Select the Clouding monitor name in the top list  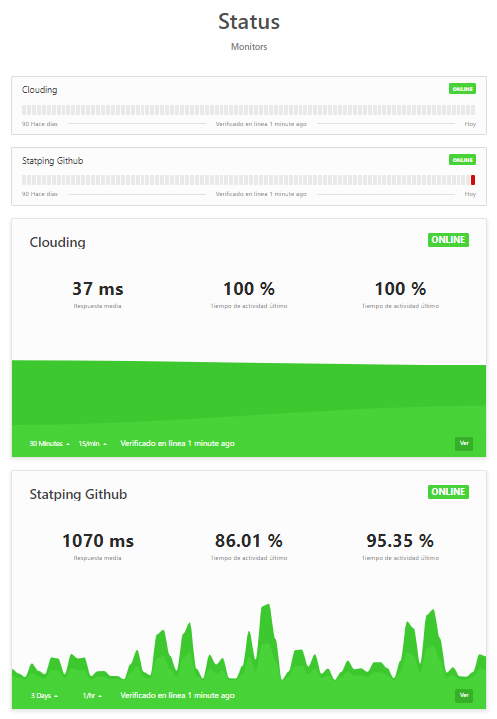point(39,90)
